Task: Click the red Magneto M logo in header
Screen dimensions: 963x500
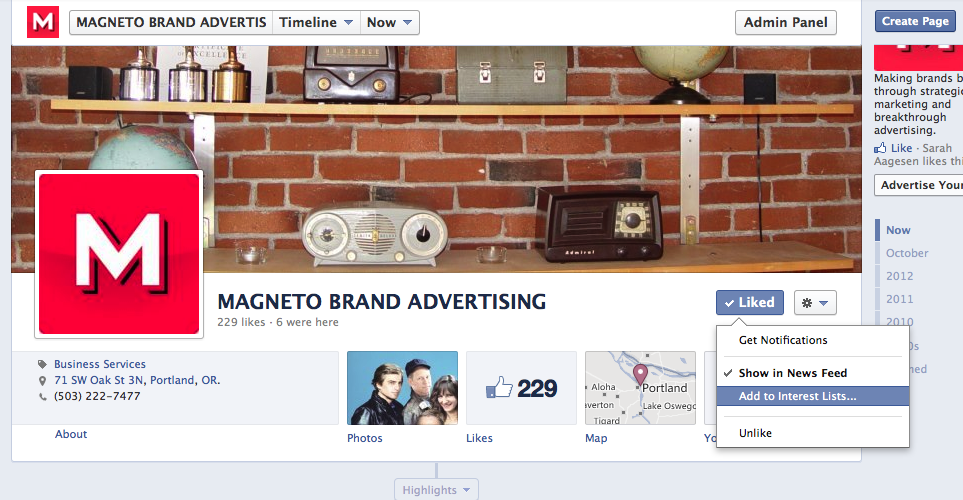Action: click(43, 22)
